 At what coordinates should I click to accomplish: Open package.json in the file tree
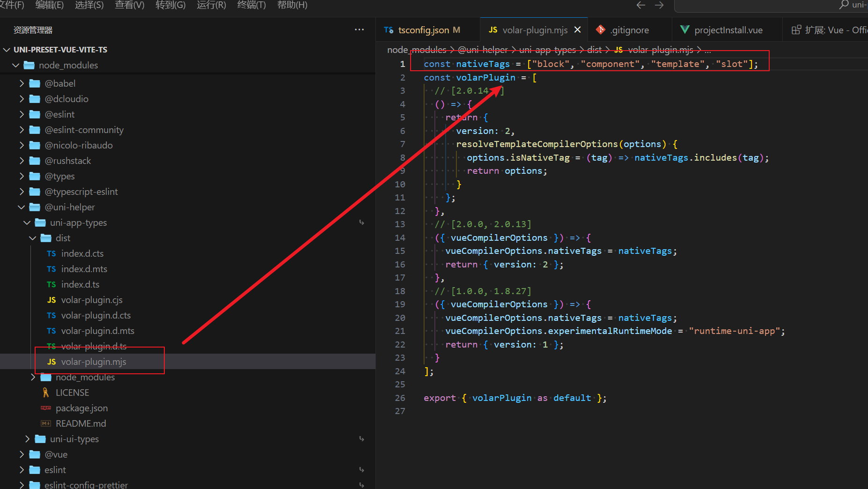coord(81,408)
